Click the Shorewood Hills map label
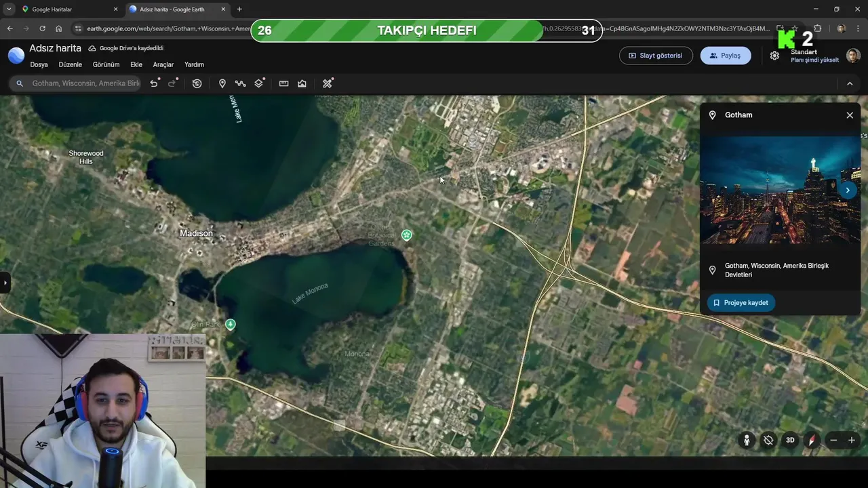868x488 pixels. 86,157
